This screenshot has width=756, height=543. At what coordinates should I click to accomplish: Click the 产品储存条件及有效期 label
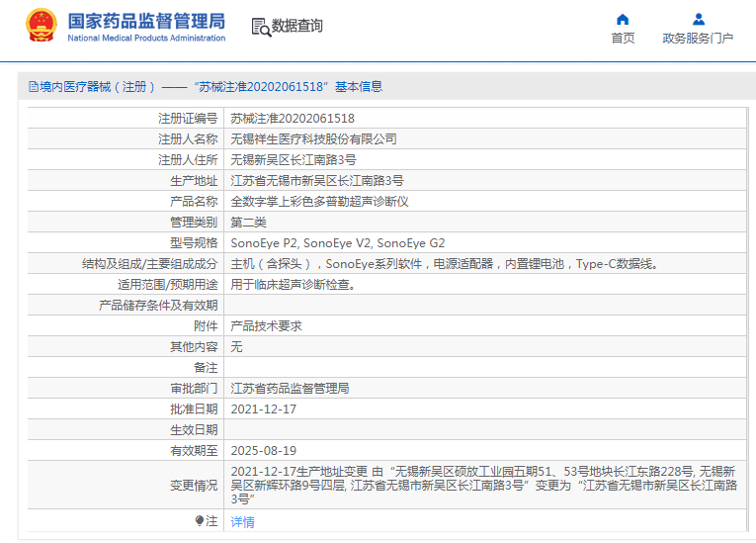click(158, 305)
